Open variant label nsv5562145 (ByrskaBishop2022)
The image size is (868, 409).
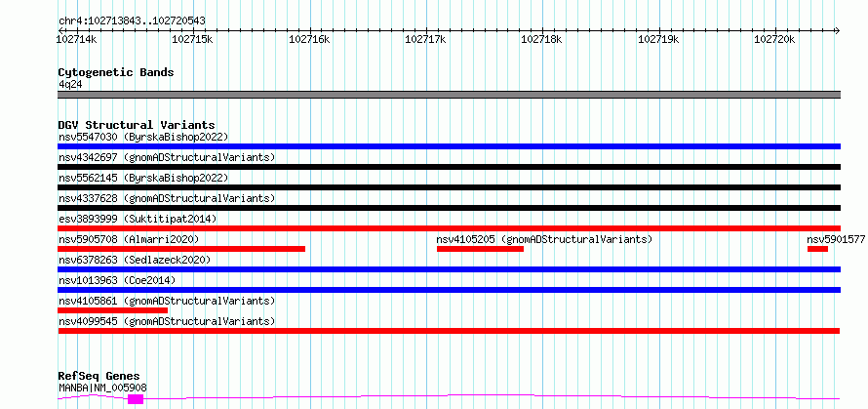click(x=143, y=178)
